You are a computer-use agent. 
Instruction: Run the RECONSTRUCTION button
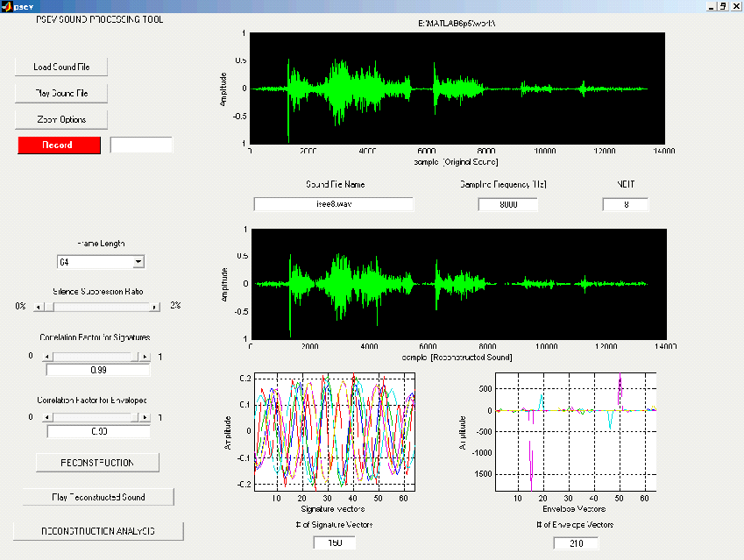[97, 462]
